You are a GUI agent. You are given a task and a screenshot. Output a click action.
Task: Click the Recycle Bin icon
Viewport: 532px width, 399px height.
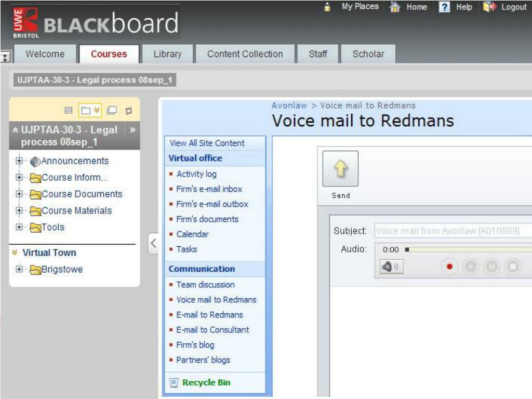point(174,383)
